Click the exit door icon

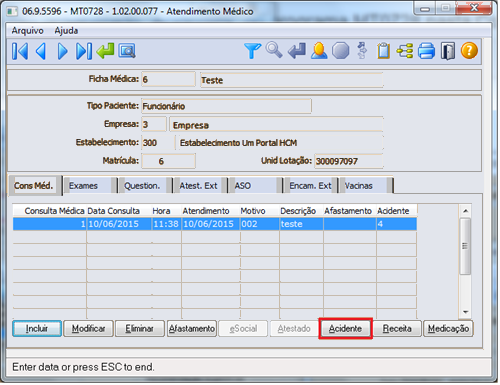(x=447, y=51)
